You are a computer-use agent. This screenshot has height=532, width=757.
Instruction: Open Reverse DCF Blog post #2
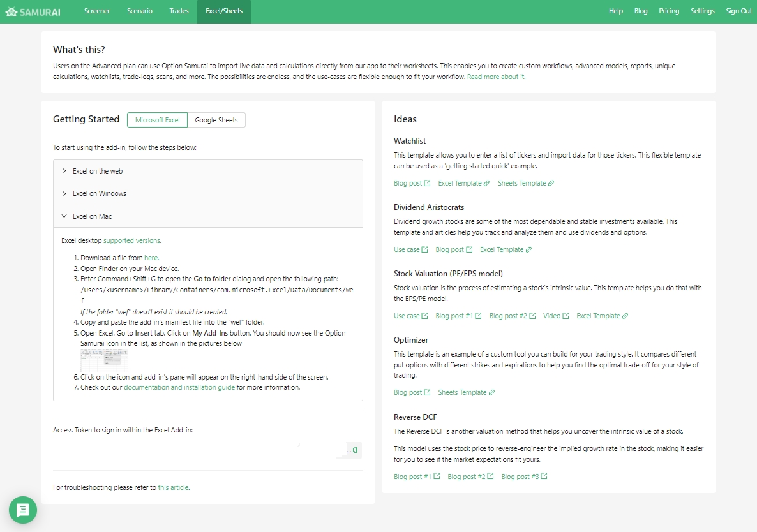[x=470, y=477]
